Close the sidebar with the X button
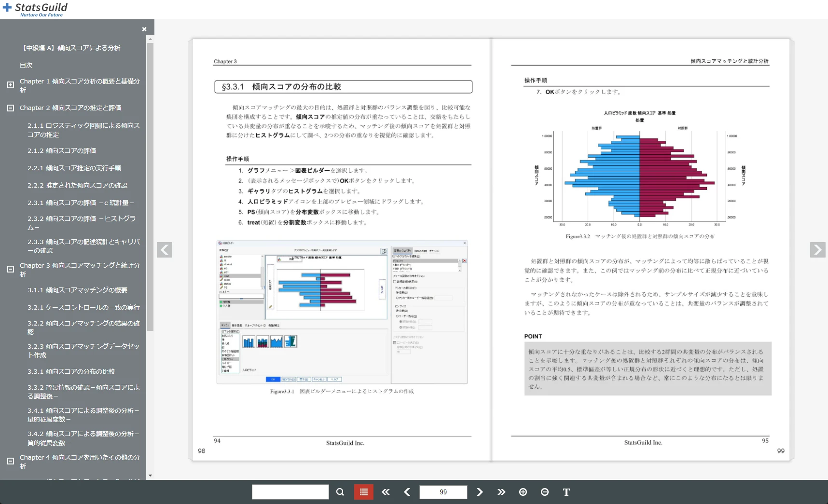The height and width of the screenshot is (504, 828). pyautogui.click(x=144, y=29)
